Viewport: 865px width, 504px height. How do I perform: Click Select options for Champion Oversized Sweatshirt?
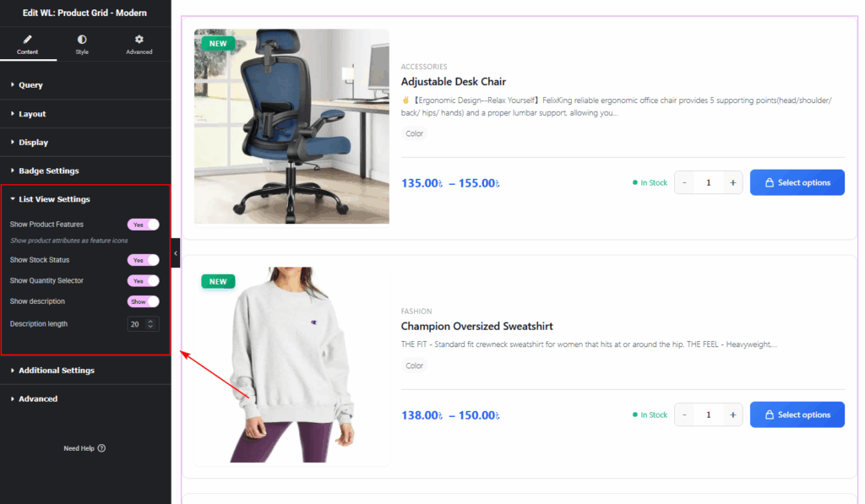[797, 415]
